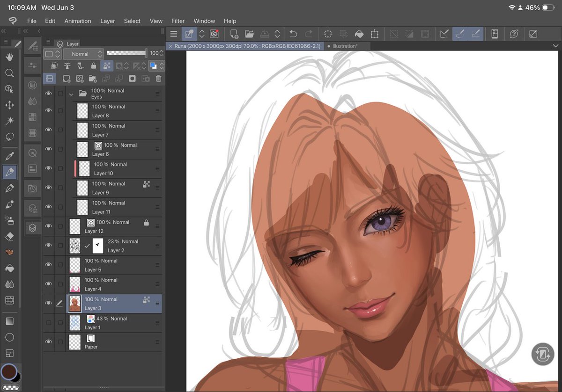Delete layer with the trash icon
The width and height of the screenshot is (562, 392).
click(158, 79)
